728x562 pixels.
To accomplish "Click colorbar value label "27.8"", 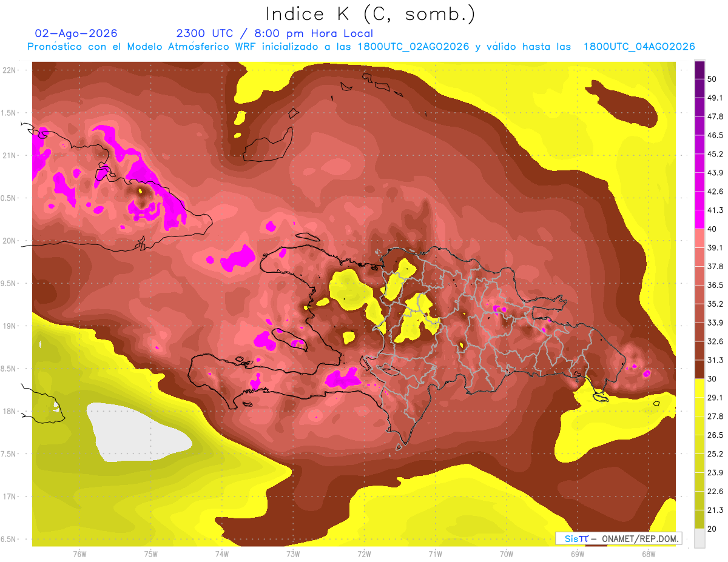I will point(715,416).
